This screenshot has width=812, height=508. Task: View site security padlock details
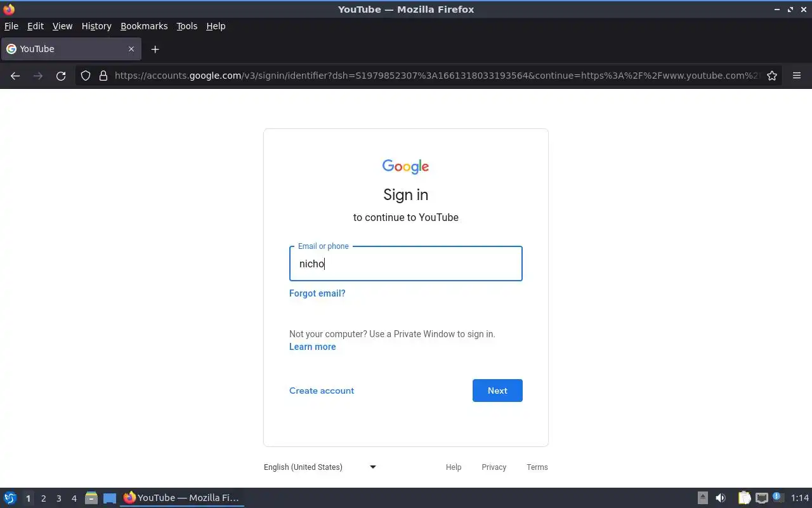[103, 76]
